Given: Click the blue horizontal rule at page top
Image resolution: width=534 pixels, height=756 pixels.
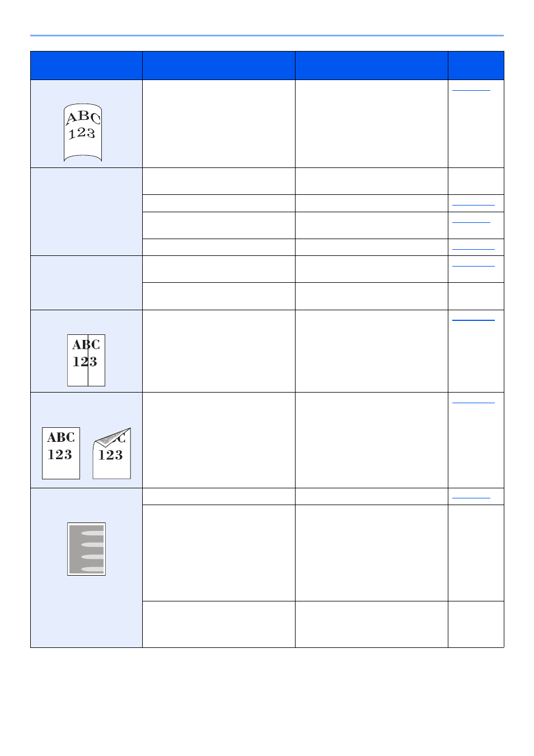Looking at the screenshot, I should point(267,35).
